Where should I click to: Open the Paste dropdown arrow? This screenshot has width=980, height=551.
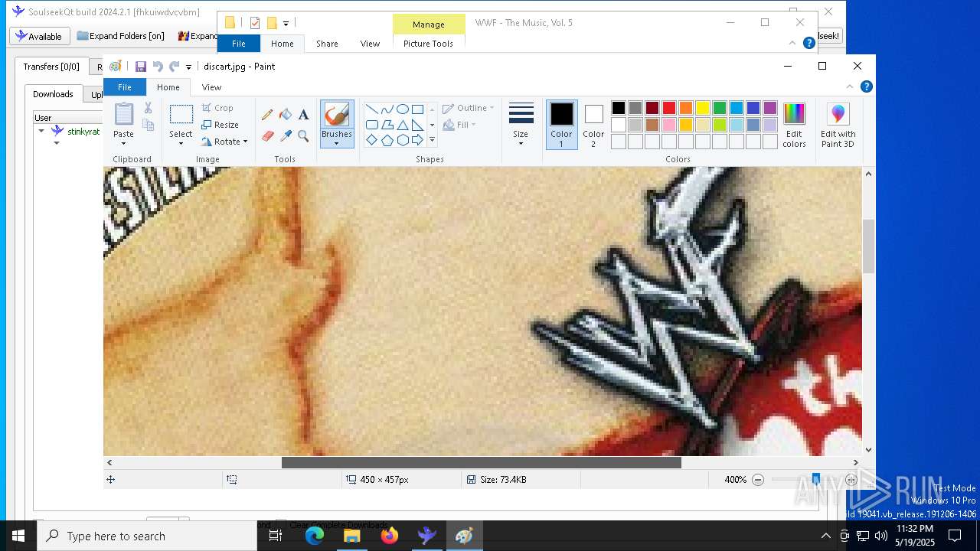tap(124, 143)
